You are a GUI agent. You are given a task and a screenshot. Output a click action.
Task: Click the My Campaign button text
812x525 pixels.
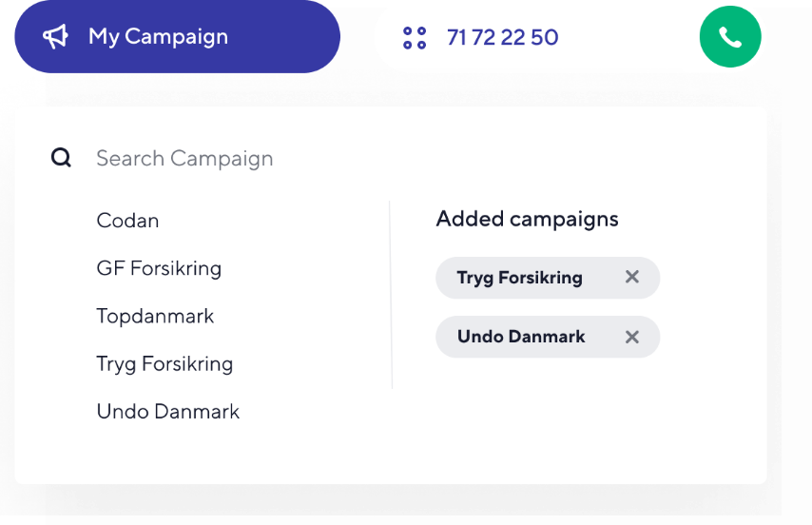(x=158, y=37)
